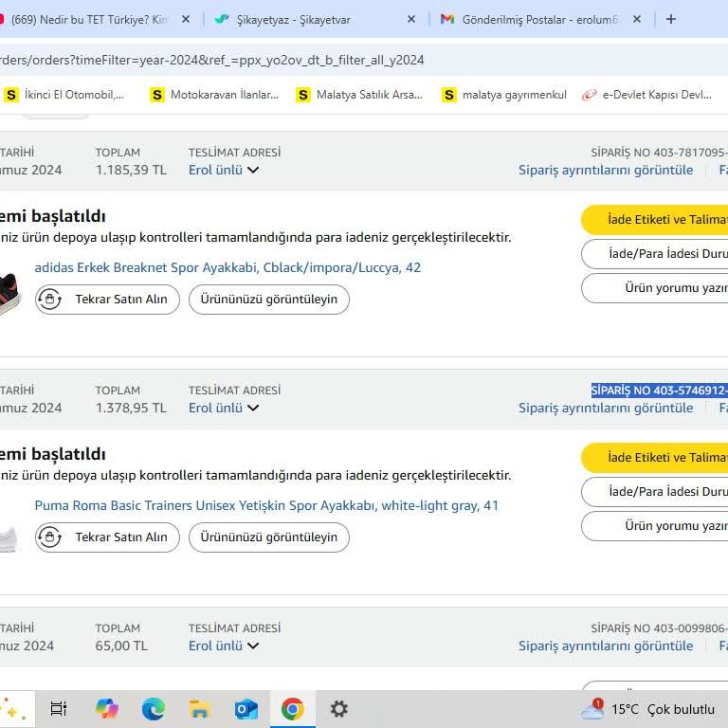Expand Erol ünlü address for 1.378,95 TL order

pyautogui.click(x=224, y=408)
